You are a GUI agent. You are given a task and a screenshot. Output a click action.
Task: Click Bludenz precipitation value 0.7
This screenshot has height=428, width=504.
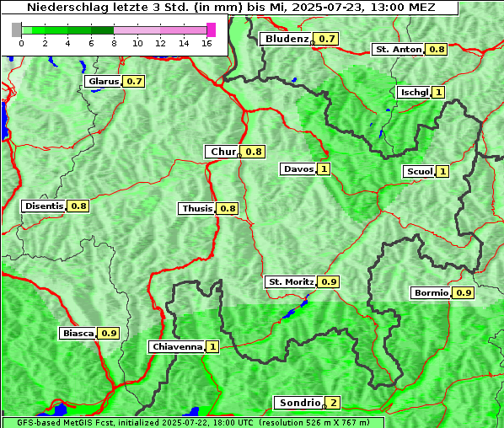(x=326, y=39)
